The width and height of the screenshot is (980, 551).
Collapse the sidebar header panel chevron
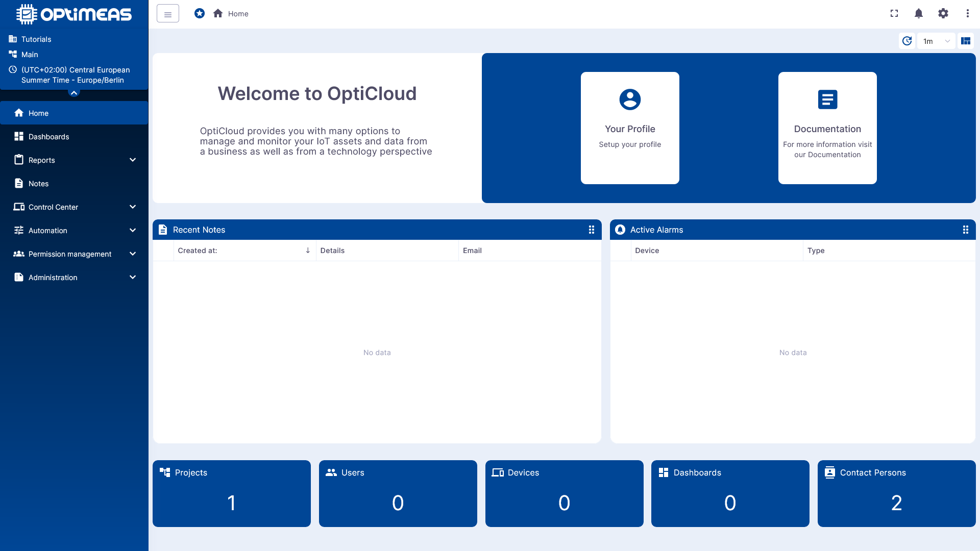74,93
